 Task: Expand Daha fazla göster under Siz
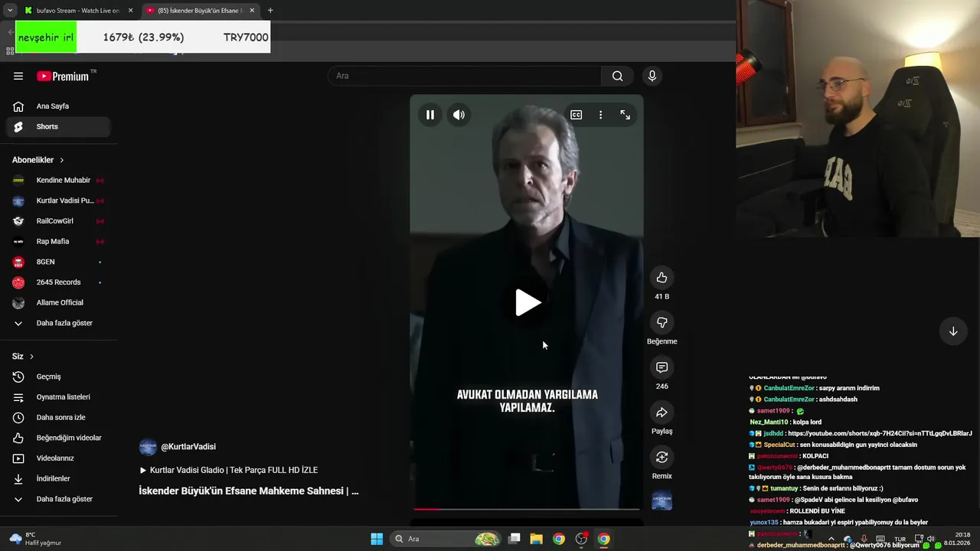[57, 499]
